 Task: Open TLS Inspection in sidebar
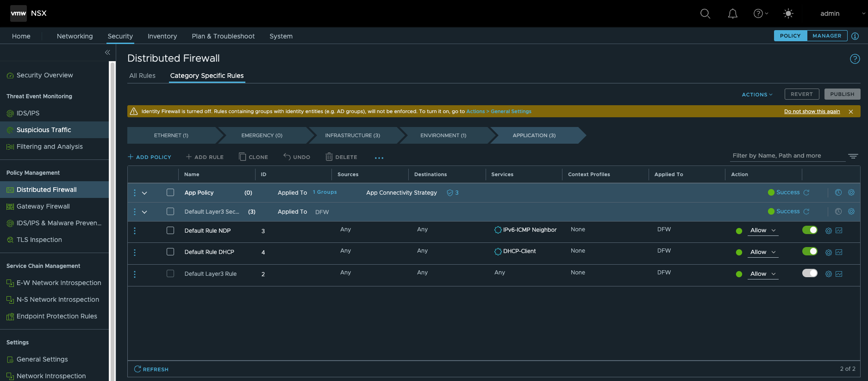coord(39,240)
